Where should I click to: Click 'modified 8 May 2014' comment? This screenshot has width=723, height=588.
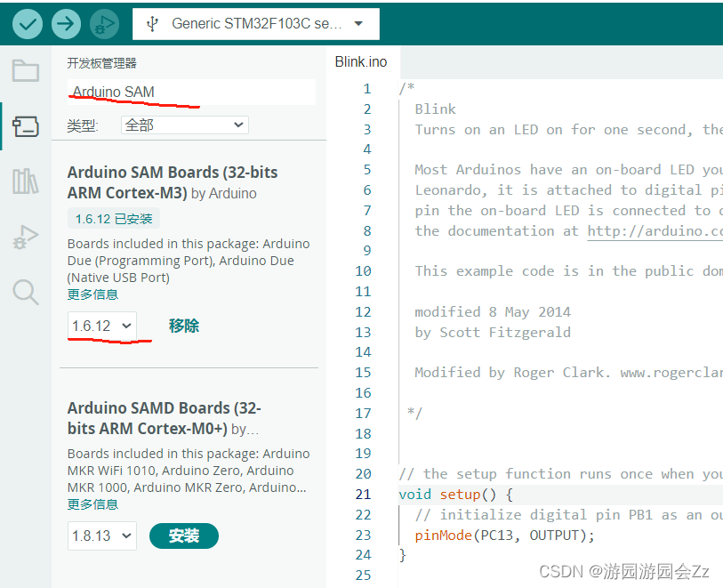(x=493, y=312)
